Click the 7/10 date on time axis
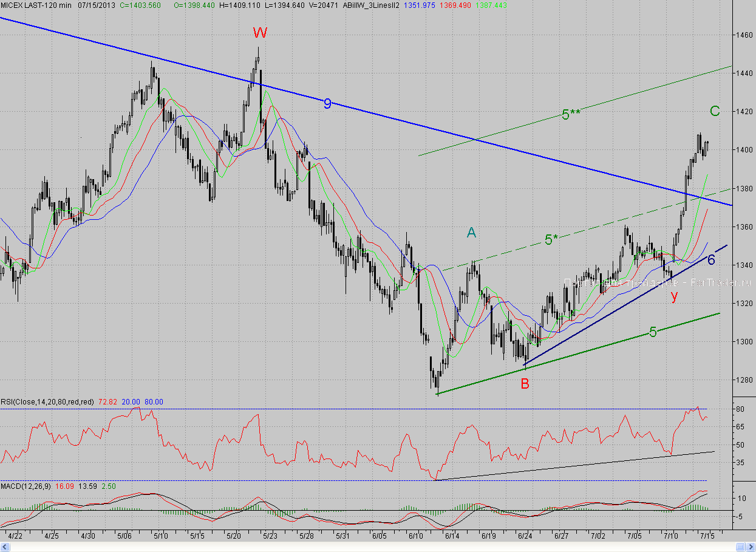The height and width of the screenshot is (552, 756). tap(670, 536)
